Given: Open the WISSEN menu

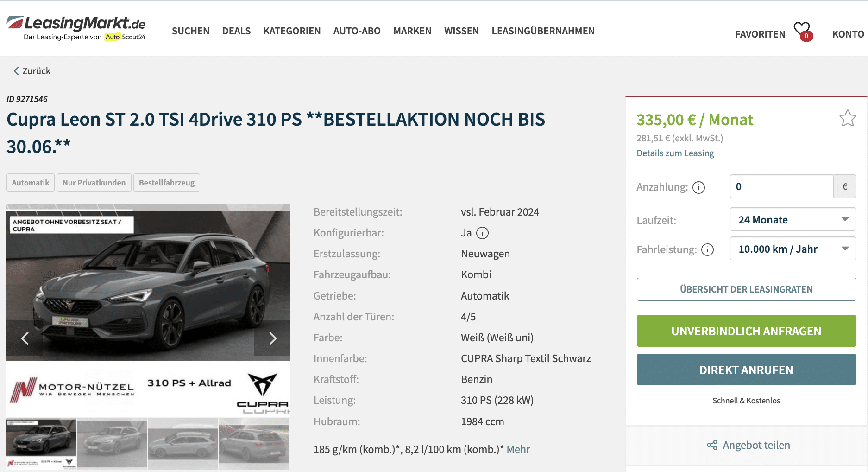Looking at the screenshot, I should [x=461, y=31].
